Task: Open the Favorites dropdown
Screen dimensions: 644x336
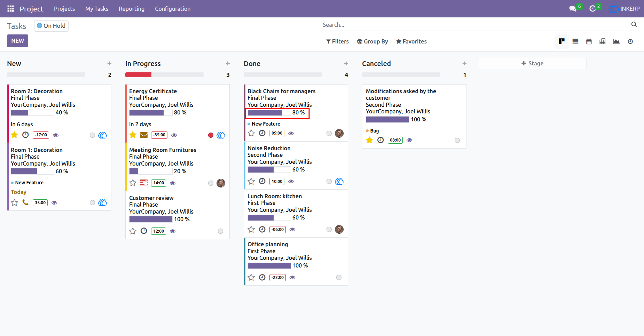Action: tap(411, 41)
